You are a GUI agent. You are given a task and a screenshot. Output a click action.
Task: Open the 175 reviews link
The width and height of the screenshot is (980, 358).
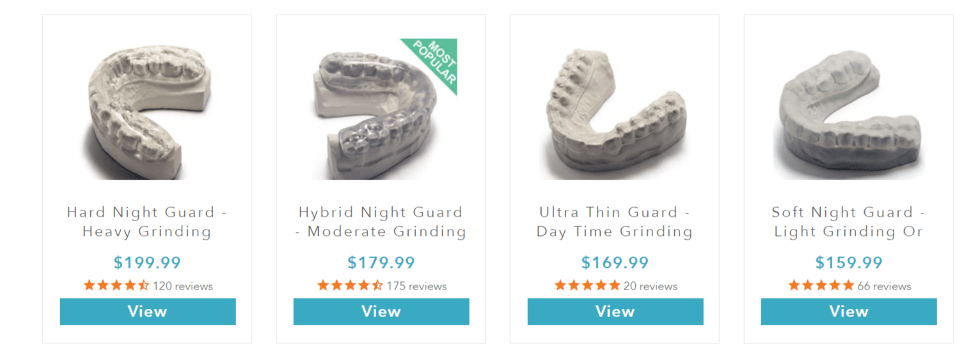point(417,286)
